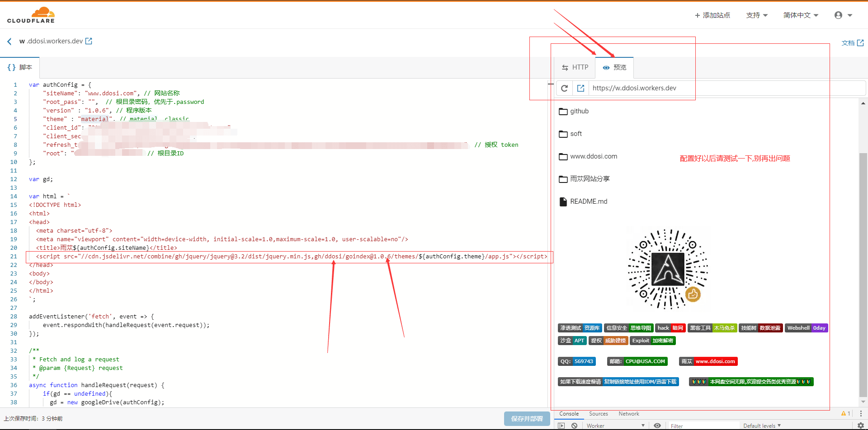Viewport: 868px width, 430px height.
Task: Click the 邮箱 CPU@USA.COM badge
Action: 637,361
